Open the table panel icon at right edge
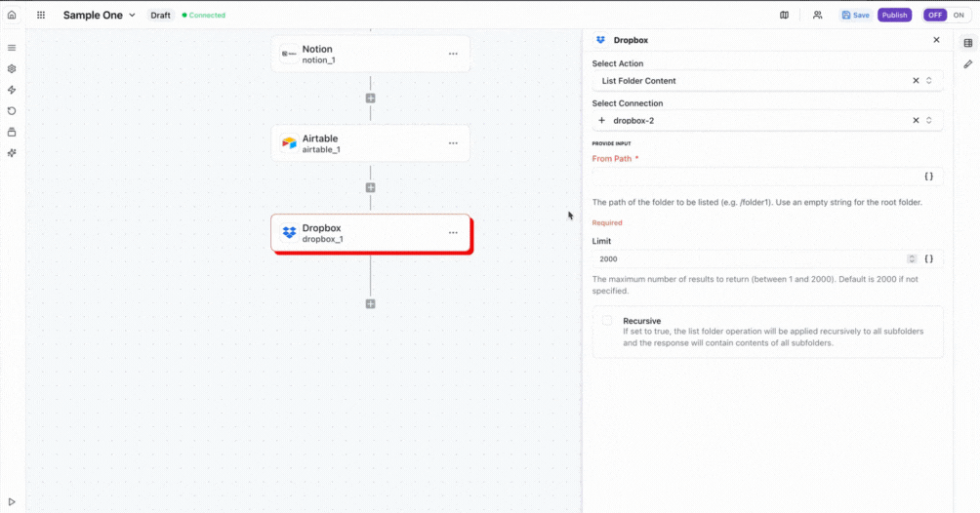The image size is (980, 513). (x=967, y=43)
